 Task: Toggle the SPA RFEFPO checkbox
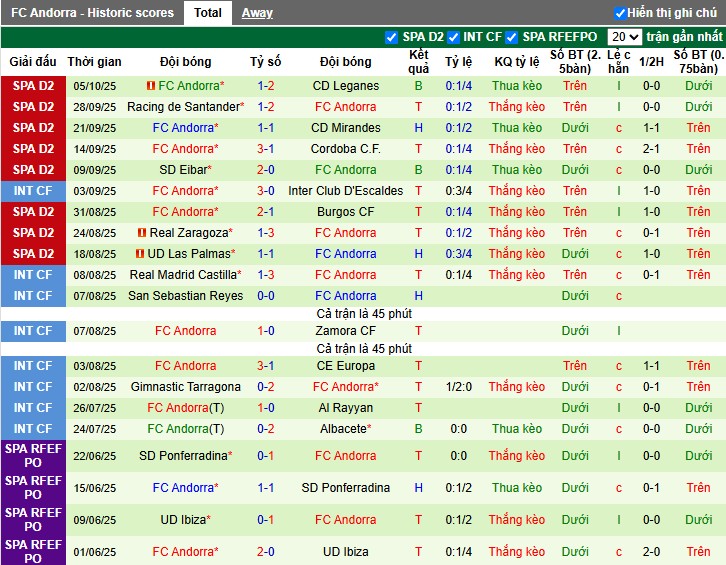[x=512, y=37]
